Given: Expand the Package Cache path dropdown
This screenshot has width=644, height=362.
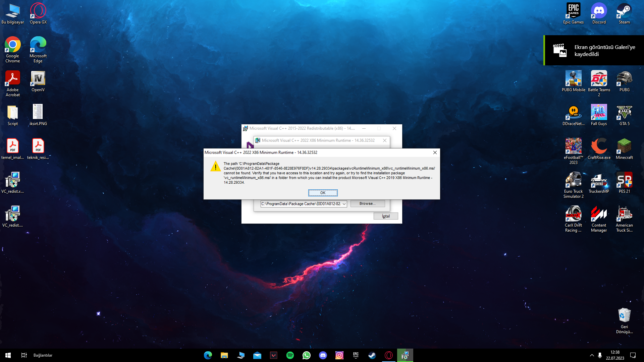Looking at the screenshot, I should [344, 204].
